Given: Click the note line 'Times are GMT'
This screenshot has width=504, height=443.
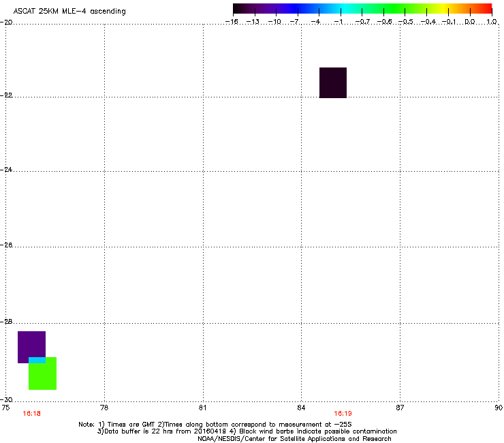Looking at the screenshot, I should tap(215, 425).
